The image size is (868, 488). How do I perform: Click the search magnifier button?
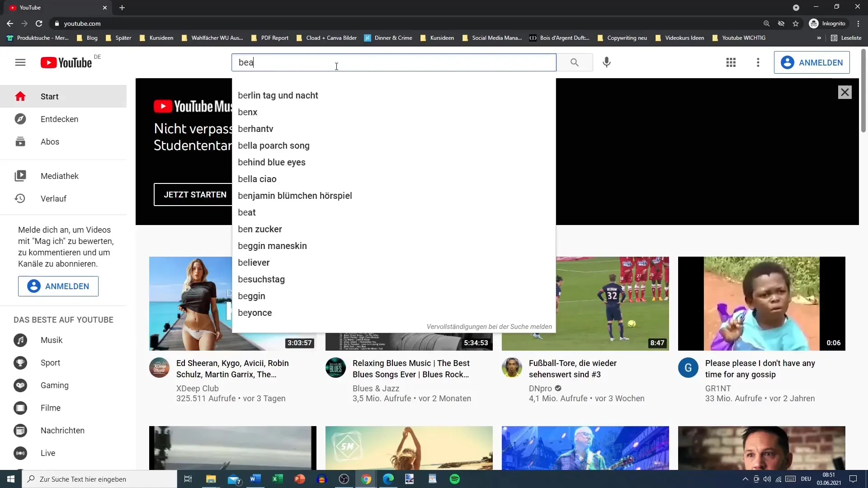coord(575,62)
